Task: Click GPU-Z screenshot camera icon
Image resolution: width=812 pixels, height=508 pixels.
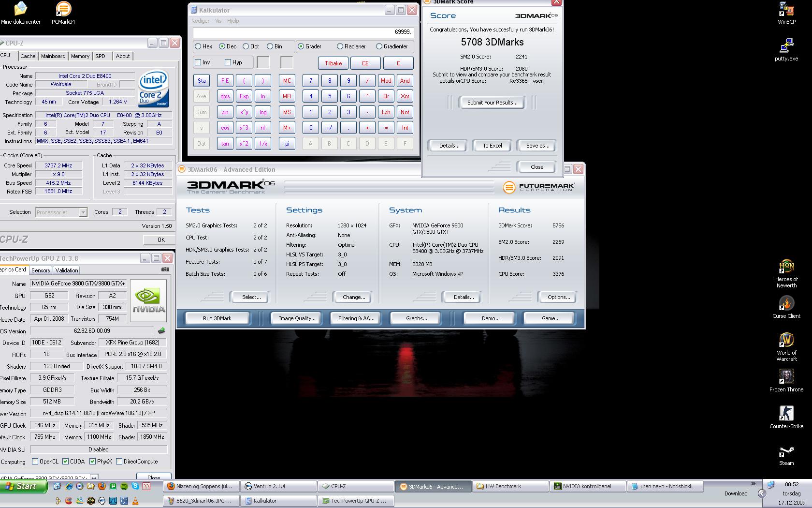Action: (165, 269)
